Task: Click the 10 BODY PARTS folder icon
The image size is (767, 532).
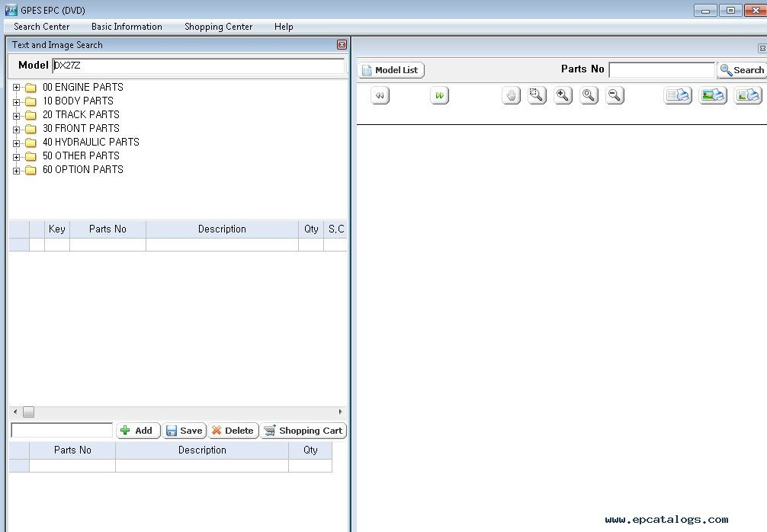Action: [x=30, y=101]
